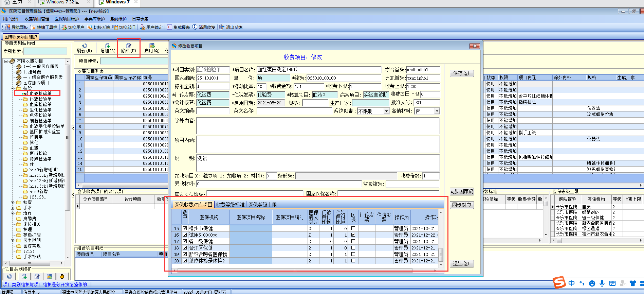Click the 同步国家码 button
This screenshot has height=294, width=644.
[x=461, y=192]
